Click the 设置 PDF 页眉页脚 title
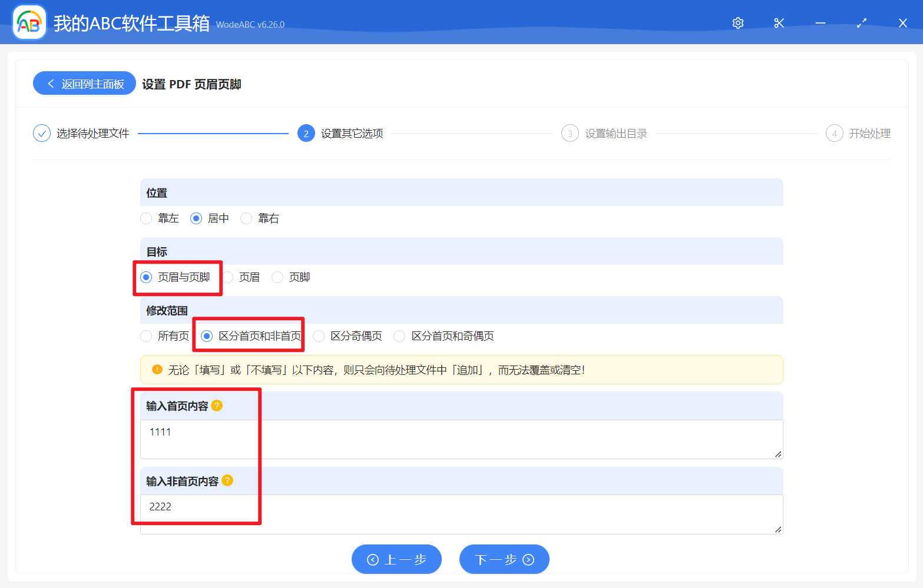 tap(191, 84)
